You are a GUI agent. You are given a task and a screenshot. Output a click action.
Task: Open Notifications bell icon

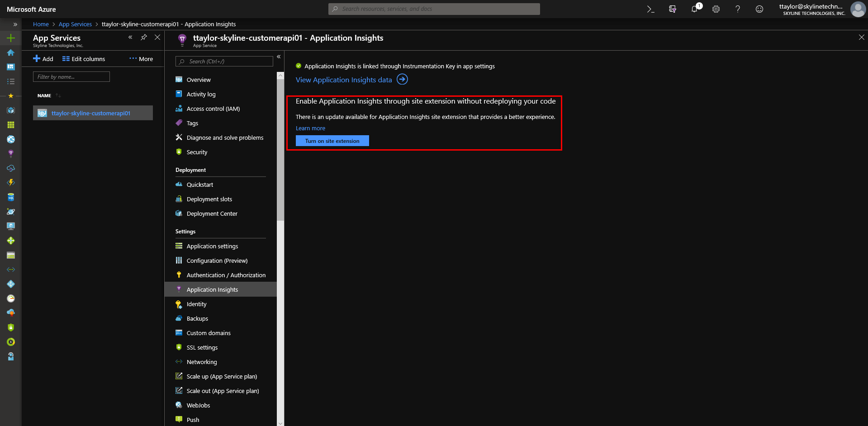coord(695,9)
